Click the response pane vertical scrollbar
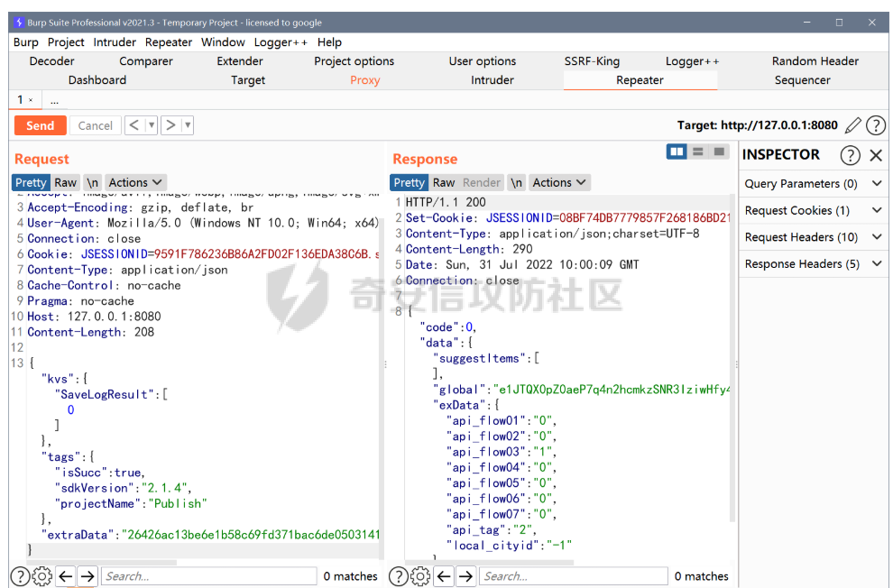Screen dimensions: 893x588 pyautogui.click(x=732, y=359)
